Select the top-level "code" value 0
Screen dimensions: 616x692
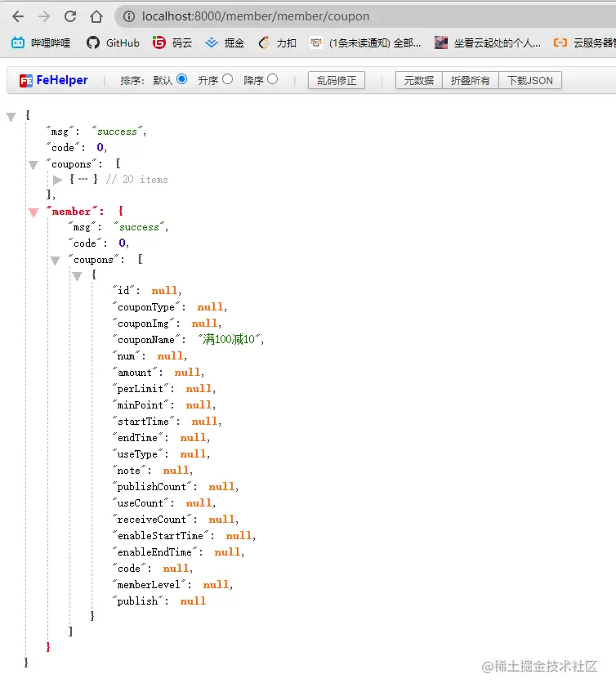tap(100, 147)
